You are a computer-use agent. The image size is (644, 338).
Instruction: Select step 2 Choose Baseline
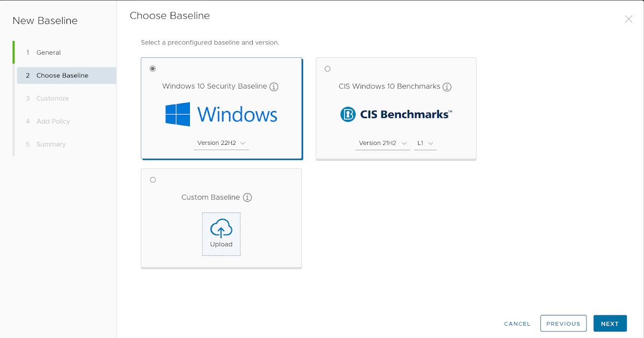click(67, 76)
